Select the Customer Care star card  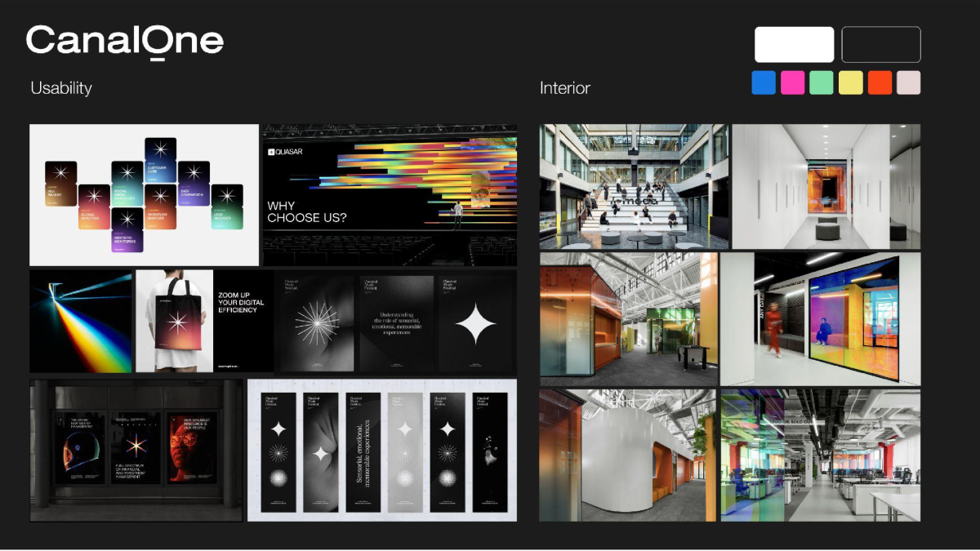pyautogui.click(x=161, y=159)
